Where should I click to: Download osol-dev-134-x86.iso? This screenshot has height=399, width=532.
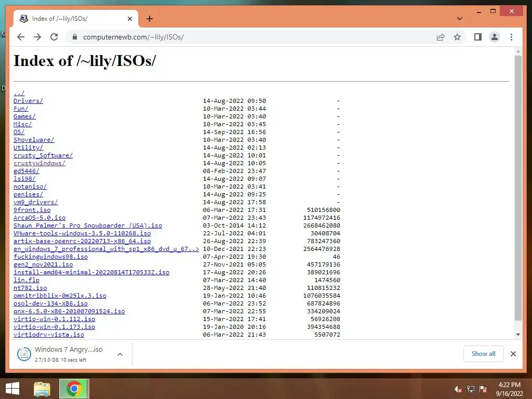tap(50, 303)
